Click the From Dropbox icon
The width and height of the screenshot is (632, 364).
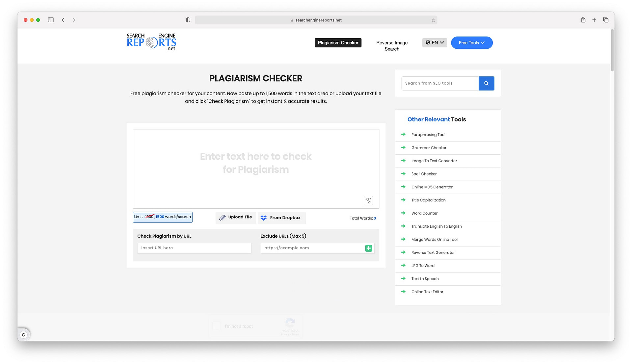tap(263, 217)
